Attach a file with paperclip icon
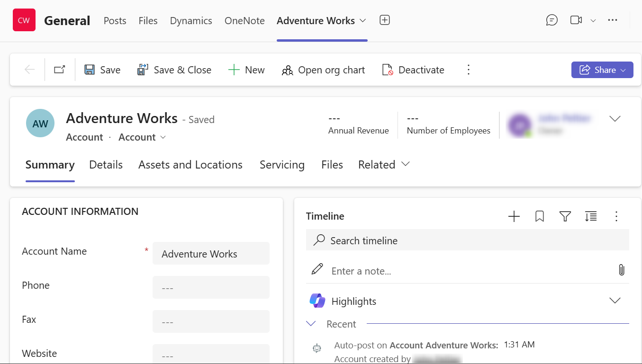The height and width of the screenshot is (364, 642). click(x=622, y=270)
